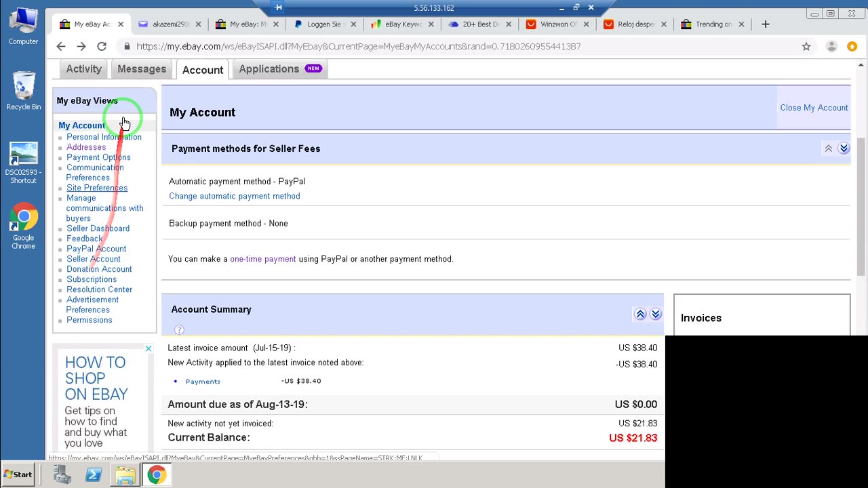The width and height of the screenshot is (868, 488).
Task: Open the server manager taskbar icon
Action: (x=62, y=475)
